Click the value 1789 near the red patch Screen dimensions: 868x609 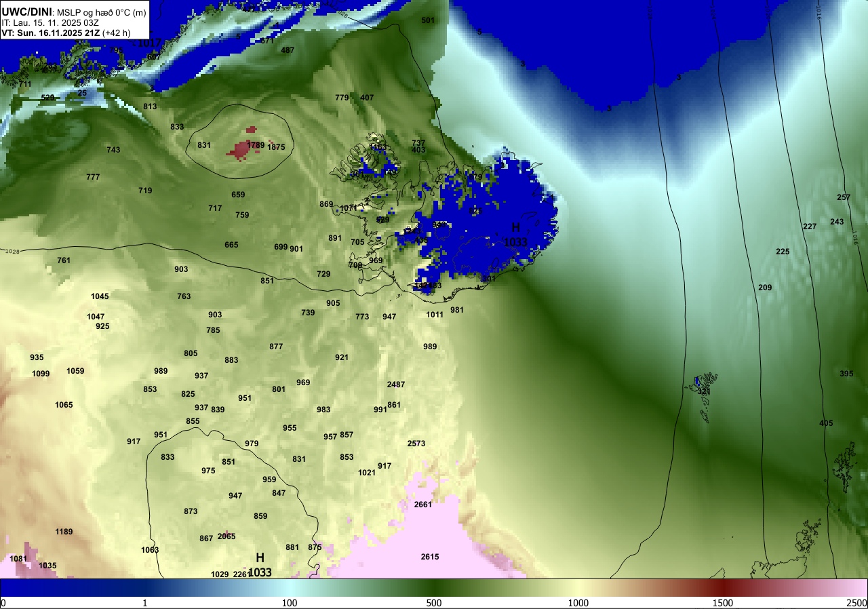pyautogui.click(x=256, y=145)
